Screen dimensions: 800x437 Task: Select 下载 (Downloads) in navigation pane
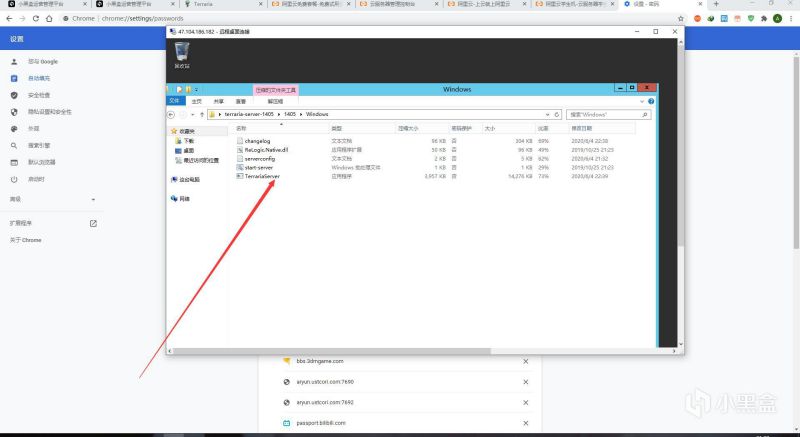[x=185, y=141]
